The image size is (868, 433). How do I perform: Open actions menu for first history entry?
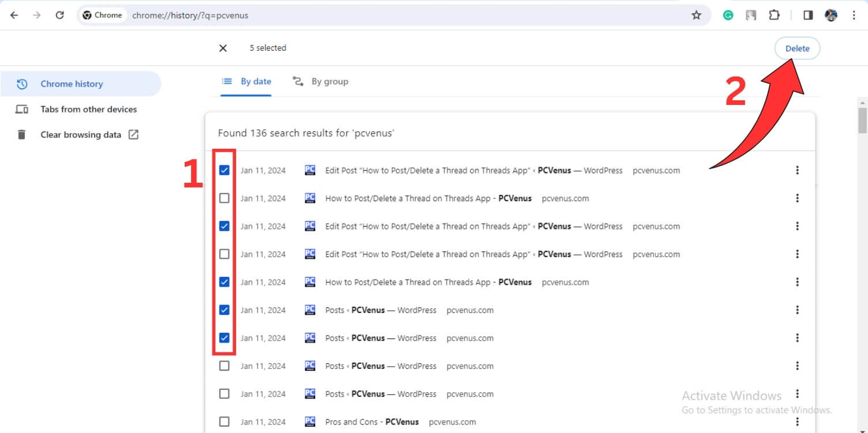click(x=797, y=170)
